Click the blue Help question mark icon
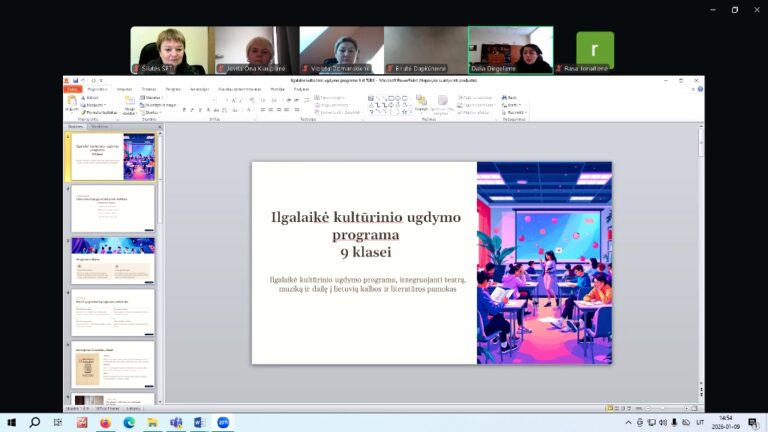Screen dimensions: 768x432 [700, 89]
